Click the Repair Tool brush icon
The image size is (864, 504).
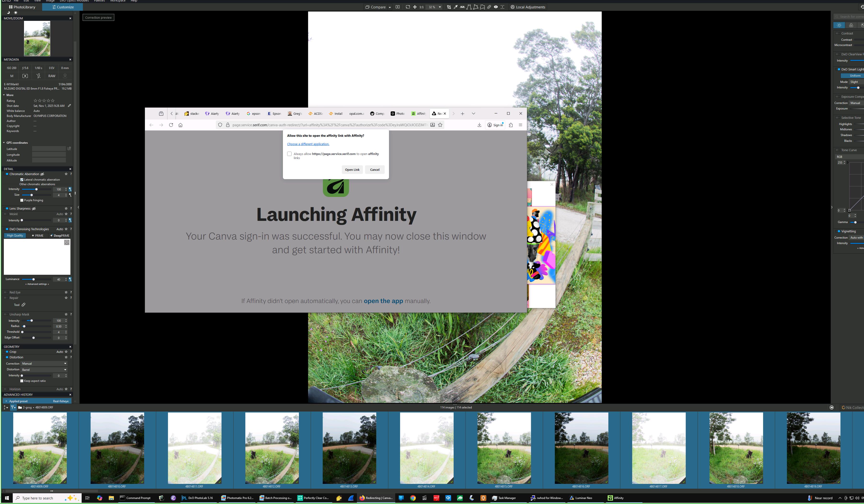tap(23, 305)
